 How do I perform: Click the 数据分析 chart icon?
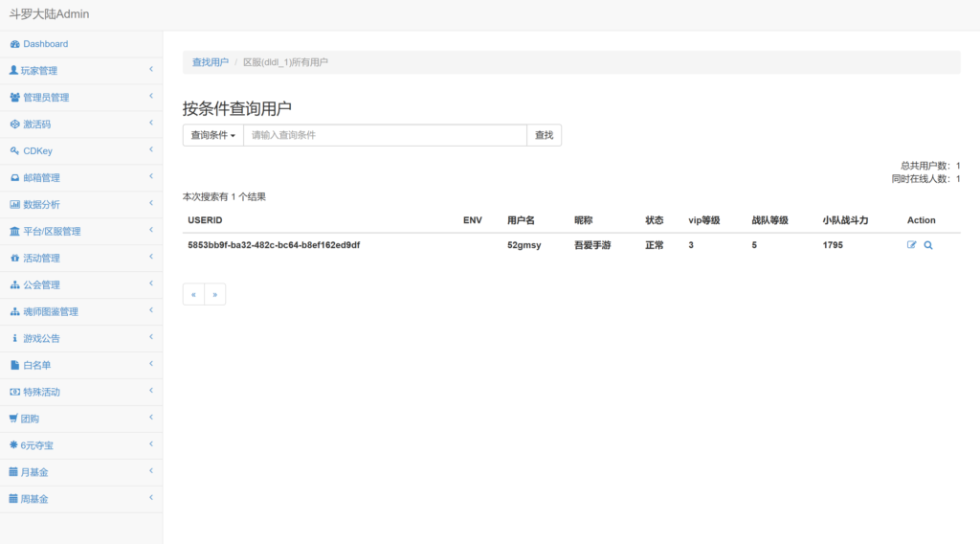14,205
